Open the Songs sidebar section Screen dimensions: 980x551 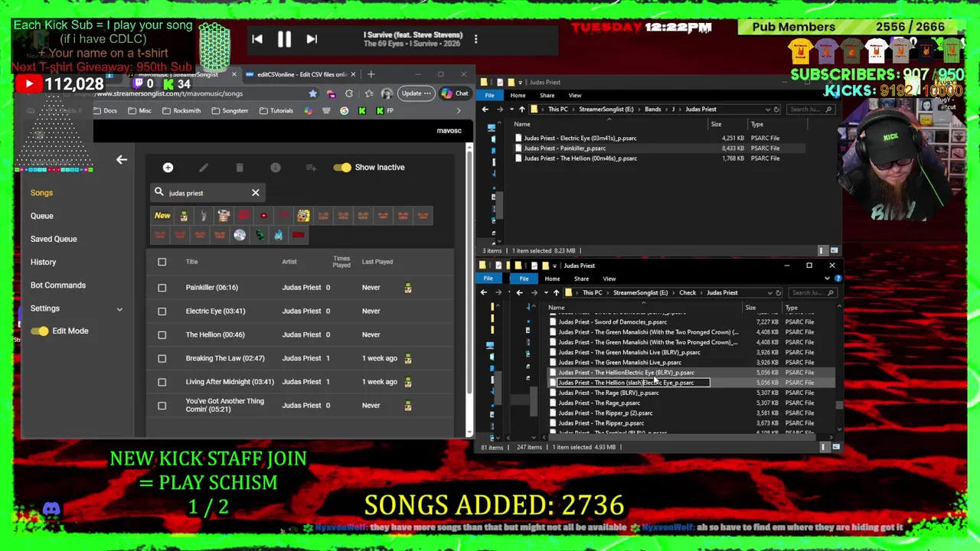tap(41, 193)
